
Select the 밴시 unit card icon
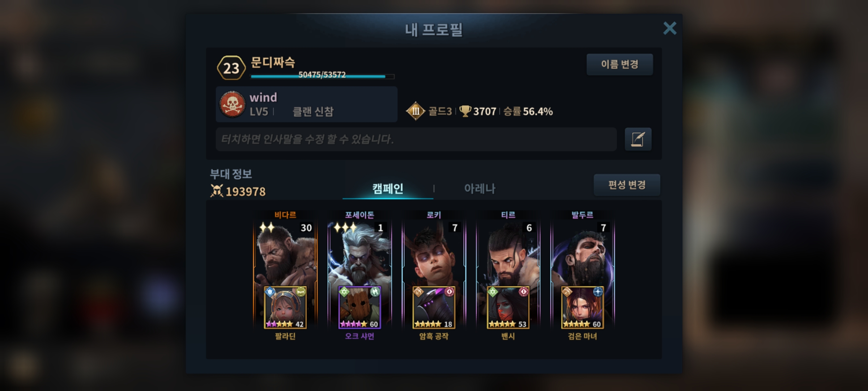508,307
